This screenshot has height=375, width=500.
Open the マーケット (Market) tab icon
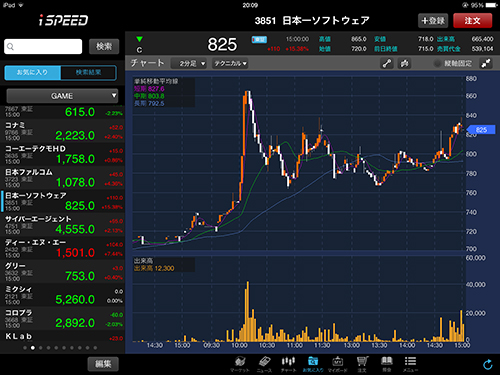tap(240, 364)
